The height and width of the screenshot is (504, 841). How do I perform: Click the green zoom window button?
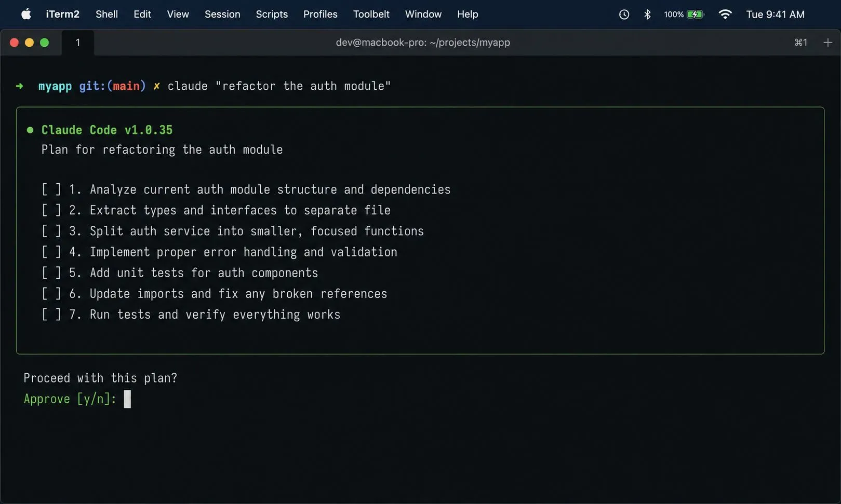point(45,43)
